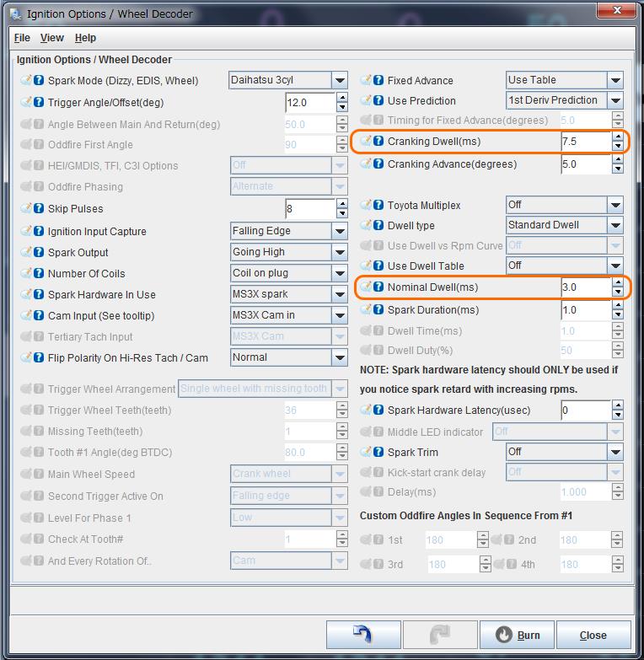The image size is (644, 660).
Task: Open the Help menu
Action: 85,38
